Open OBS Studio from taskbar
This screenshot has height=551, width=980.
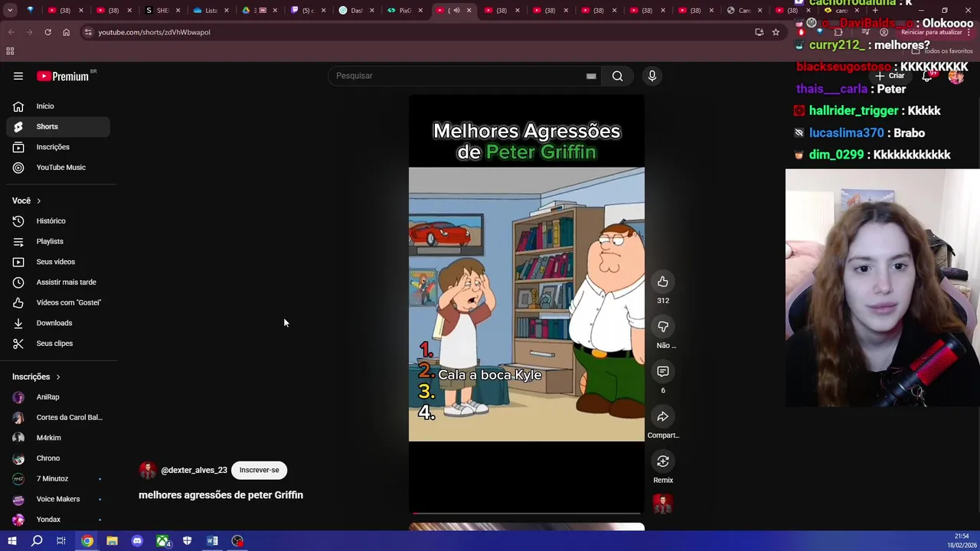coord(237,541)
